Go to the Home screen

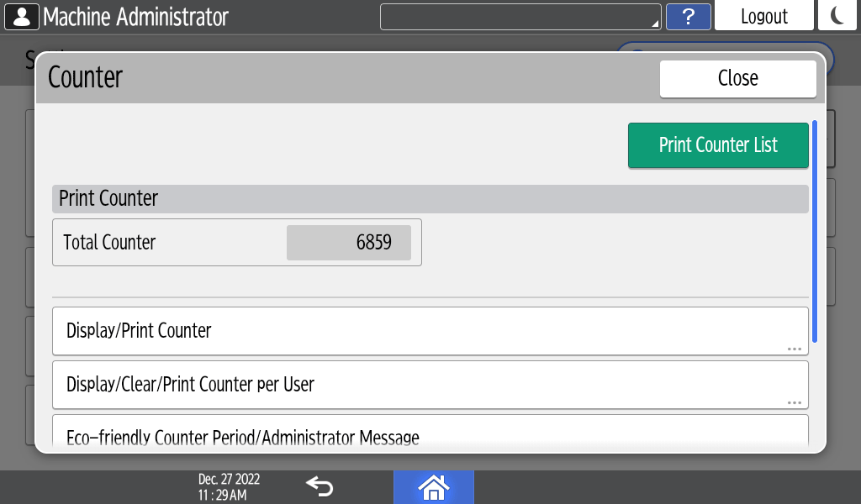pos(433,486)
